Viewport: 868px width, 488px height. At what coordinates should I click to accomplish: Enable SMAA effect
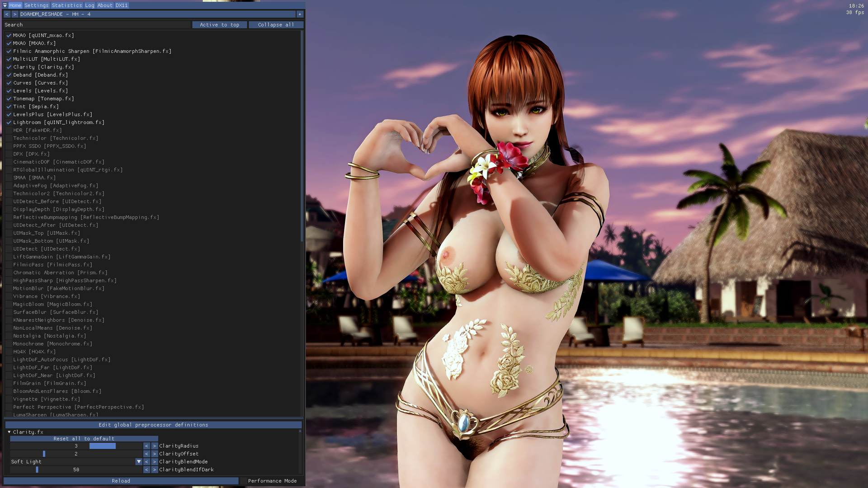coord(9,178)
